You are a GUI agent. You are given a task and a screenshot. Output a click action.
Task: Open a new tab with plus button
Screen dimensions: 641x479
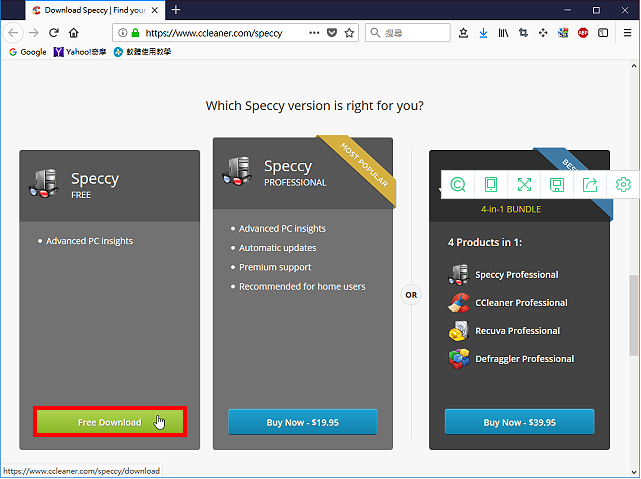pyautogui.click(x=176, y=10)
